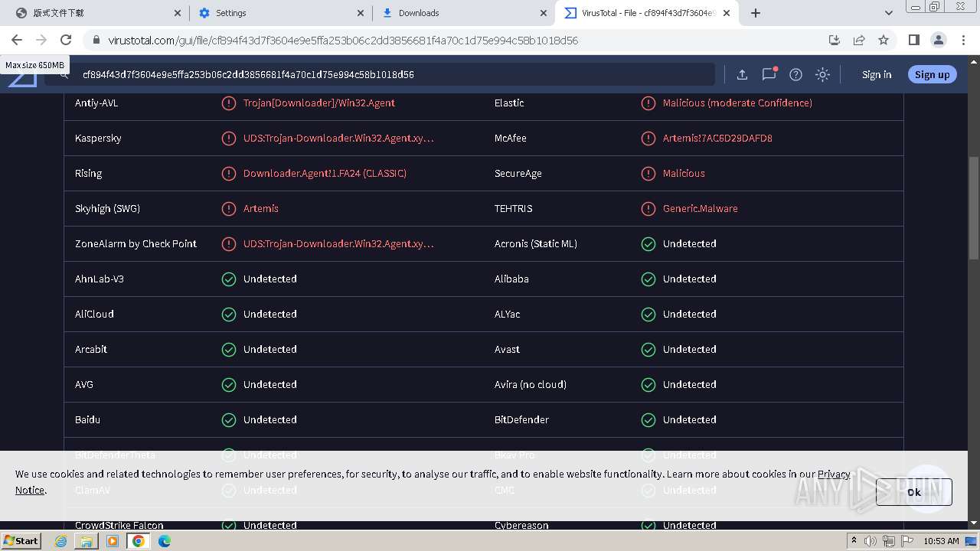
Task: Click the AhnLab-V3 undetected check icon
Action: tap(228, 279)
